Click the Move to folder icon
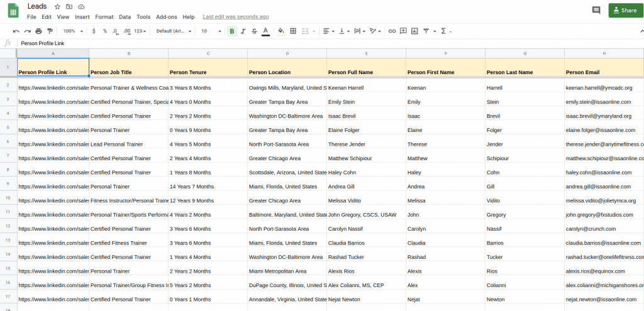644x311 pixels. point(69,6)
